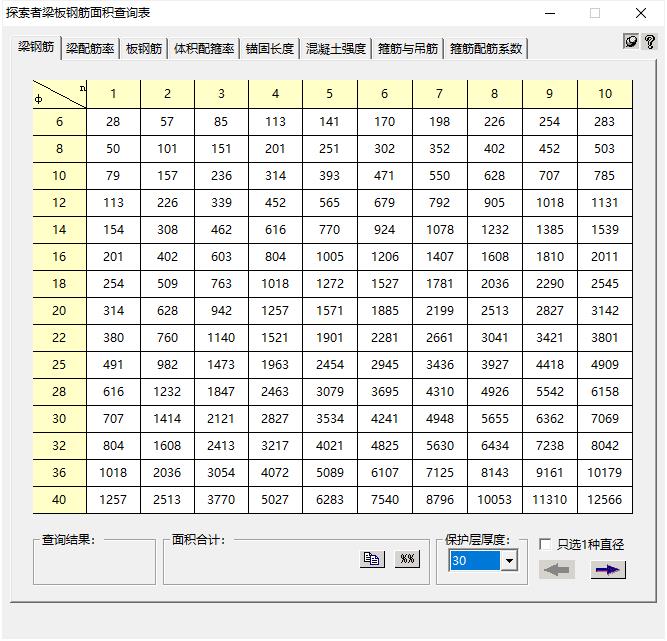Enable 只选1种直径 checkbox
Image resolution: width=667 pixels, height=641 pixels.
tap(545, 545)
